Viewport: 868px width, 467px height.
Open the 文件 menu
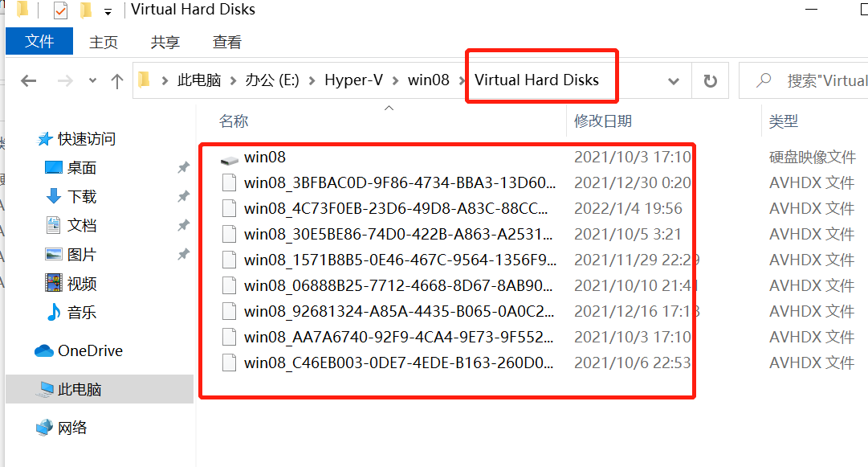point(39,41)
